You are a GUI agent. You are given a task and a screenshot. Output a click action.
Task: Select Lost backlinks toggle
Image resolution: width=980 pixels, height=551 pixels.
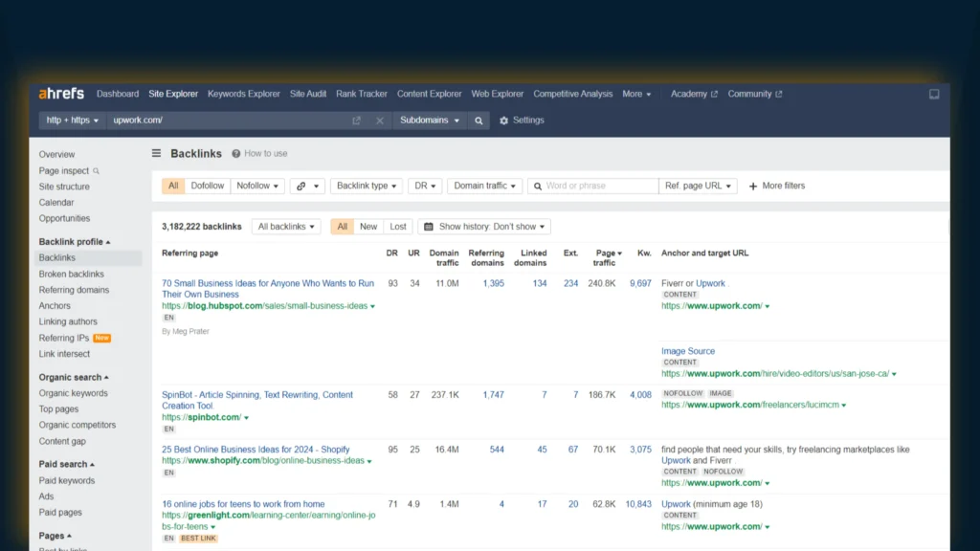pyautogui.click(x=398, y=227)
